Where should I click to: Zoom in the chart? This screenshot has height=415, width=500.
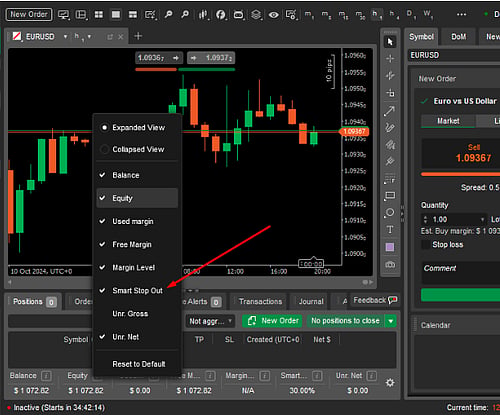tap(168, 14)
